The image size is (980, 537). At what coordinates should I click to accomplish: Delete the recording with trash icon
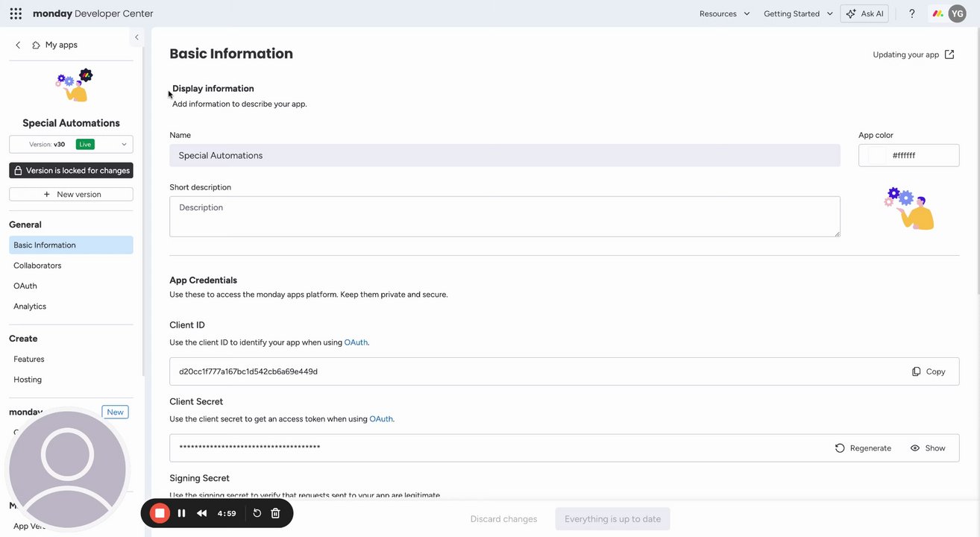coord(275,513)
